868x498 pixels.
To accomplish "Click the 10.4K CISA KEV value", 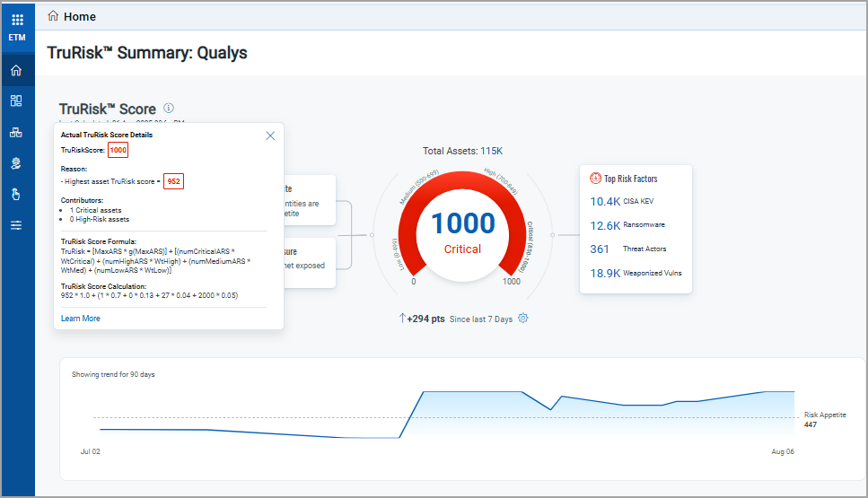I will 605,201.
